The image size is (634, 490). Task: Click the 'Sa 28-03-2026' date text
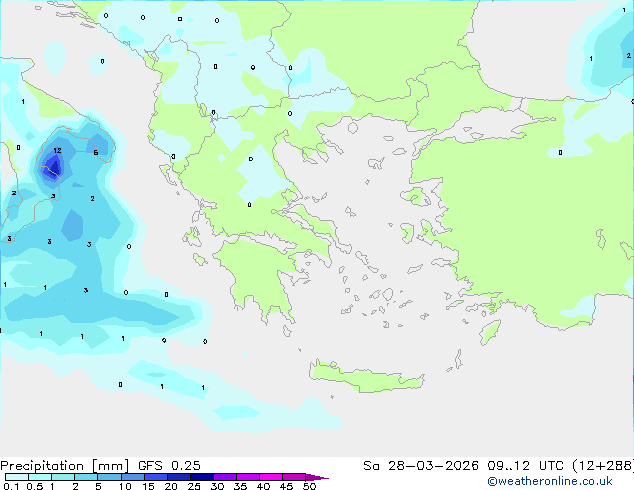tap(421, 466)
